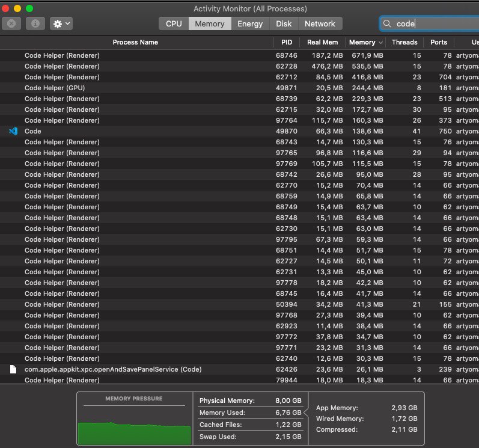Screen dimensions: 479x448
Task: Click the Compressed value 2,11 GB
Action: click(404, 429)
